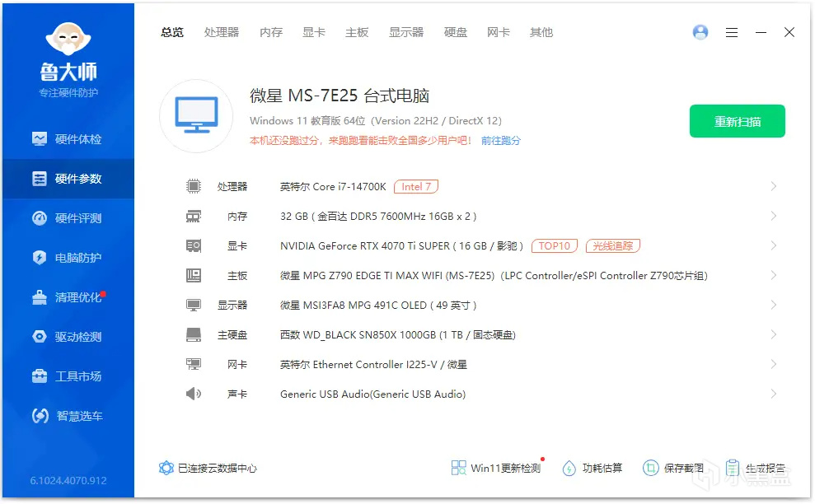Click 生成报告 to generate report

pos(755,468)
